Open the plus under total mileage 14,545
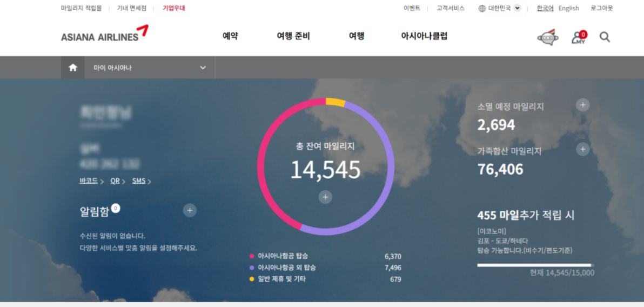644x307 pixels. (325, 197)
